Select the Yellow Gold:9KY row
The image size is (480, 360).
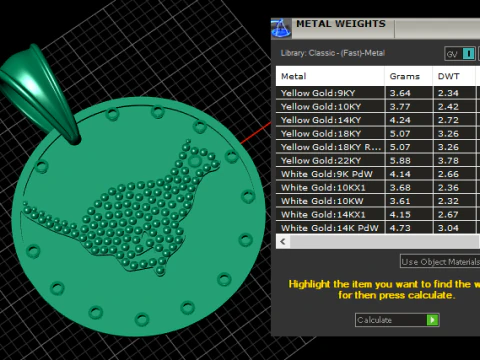(x=378, y=93)
